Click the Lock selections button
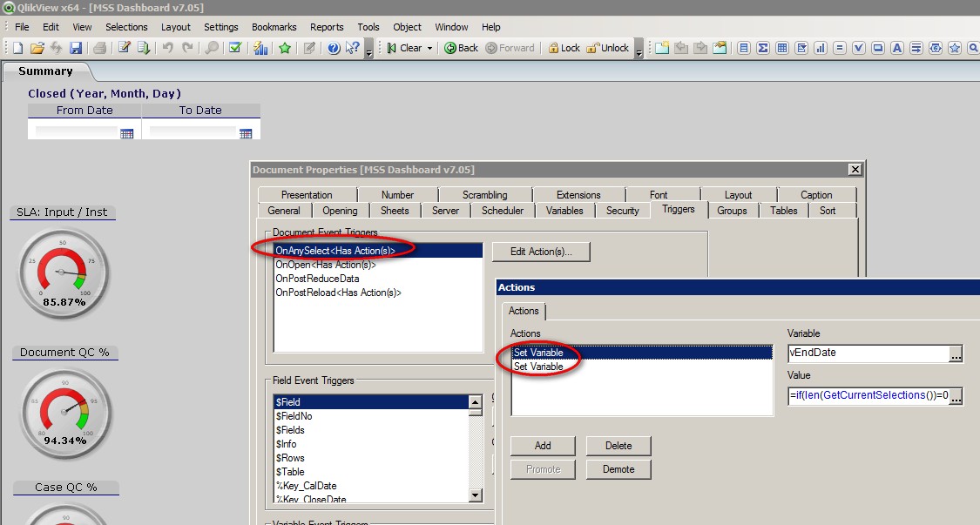This screenshot has height=525, width=980. click(x=564, y=48)
